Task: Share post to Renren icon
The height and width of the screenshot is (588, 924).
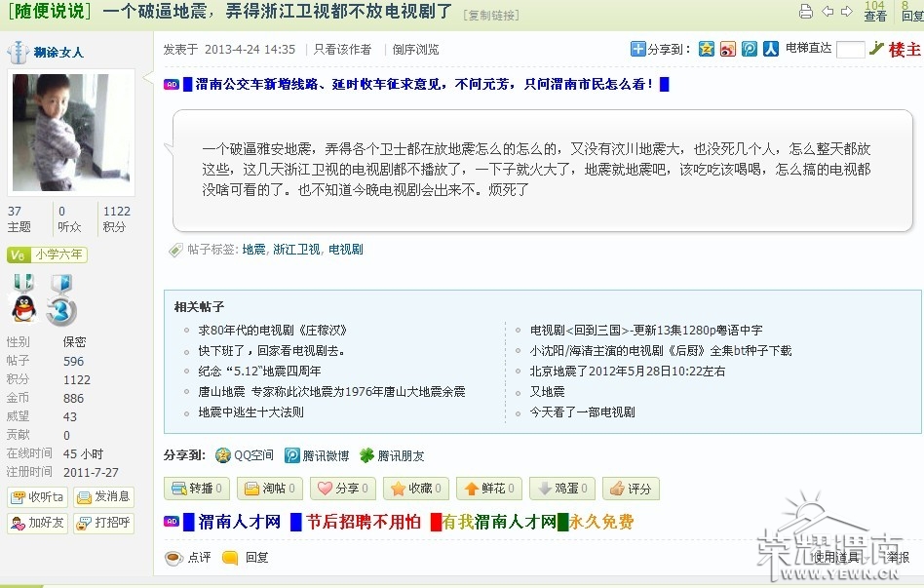Action: pos(771,49)
